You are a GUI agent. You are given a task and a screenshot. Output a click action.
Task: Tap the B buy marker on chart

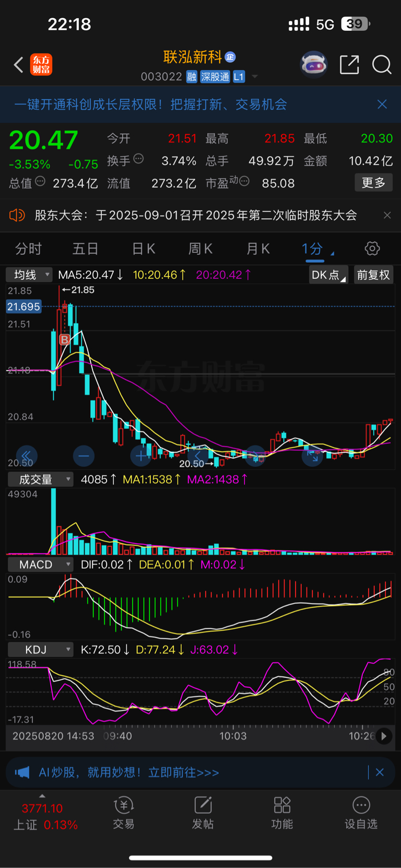point(64,339)
